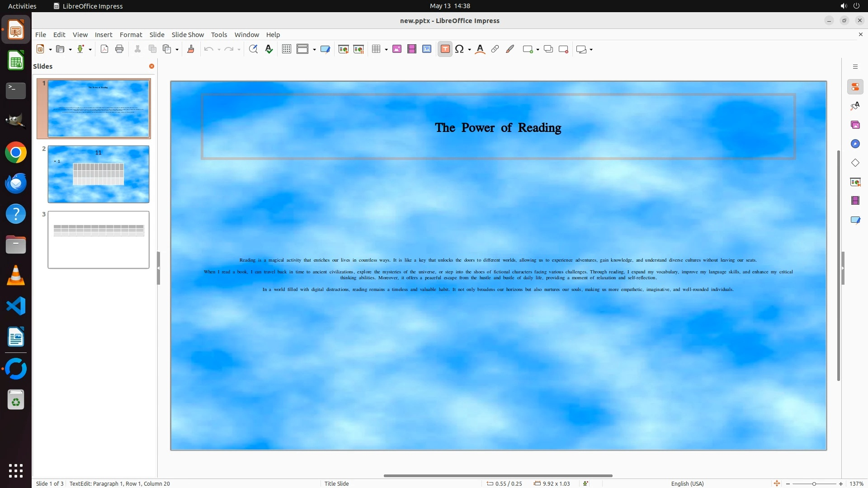Expand the Display Views dropdown arrow

(314, 49)
